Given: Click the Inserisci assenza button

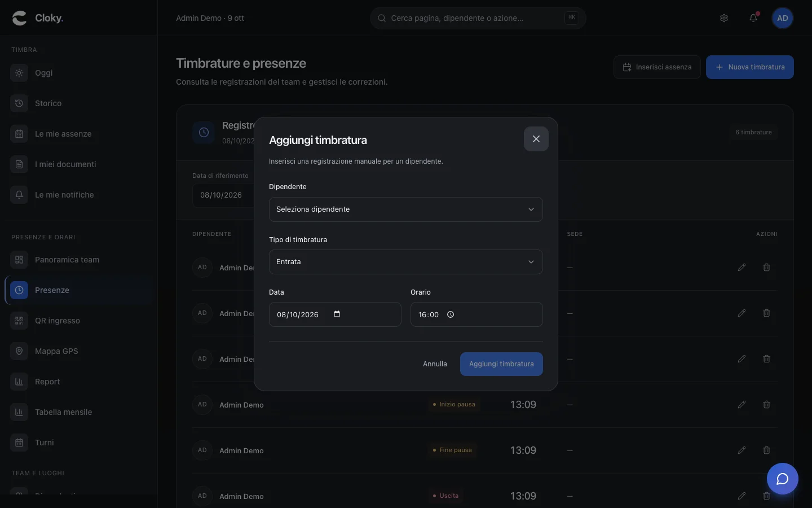Looking at the screenshot, I should click(x=657, y=67).
